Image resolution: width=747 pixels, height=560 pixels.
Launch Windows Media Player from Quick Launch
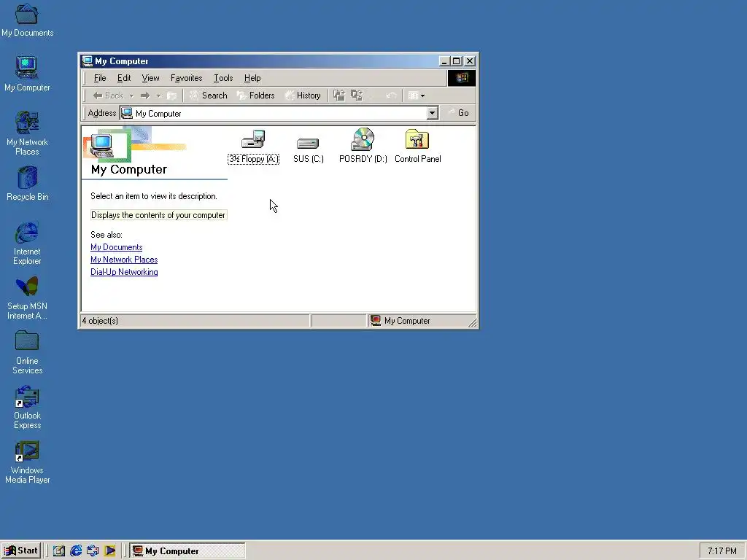110,551
